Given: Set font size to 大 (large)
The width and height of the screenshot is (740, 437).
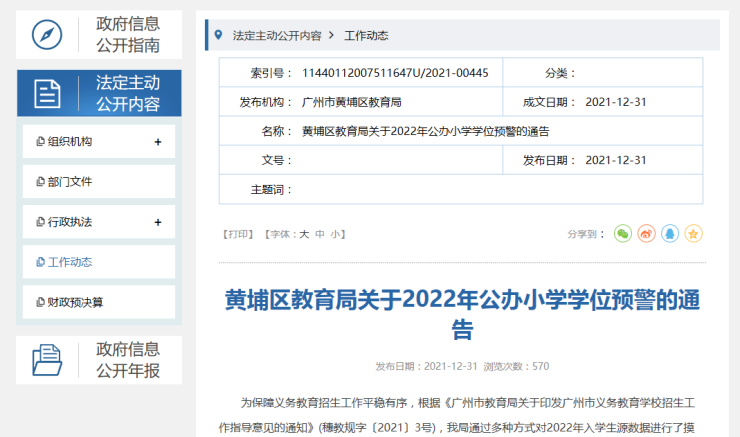Looking at the screenshot, I should [x=305, y=234].
